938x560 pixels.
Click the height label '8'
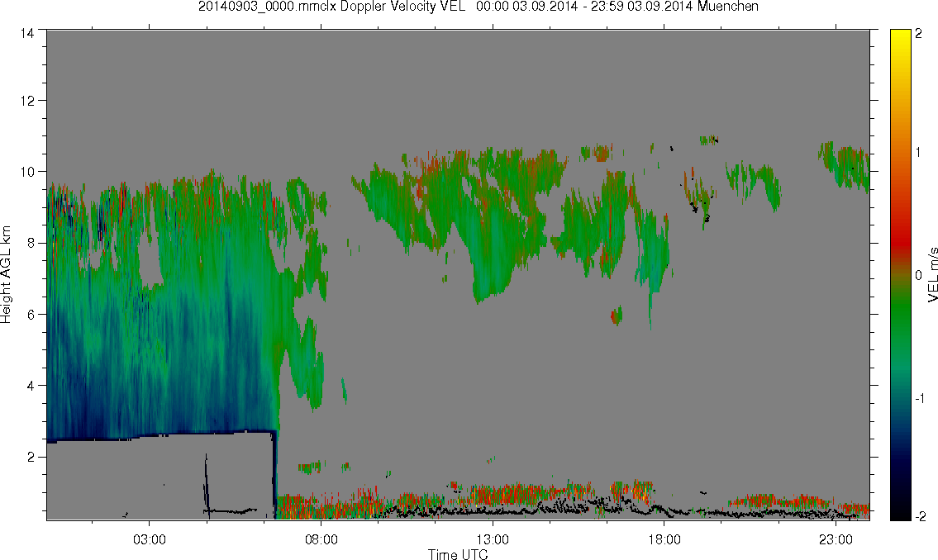[31, 243]
